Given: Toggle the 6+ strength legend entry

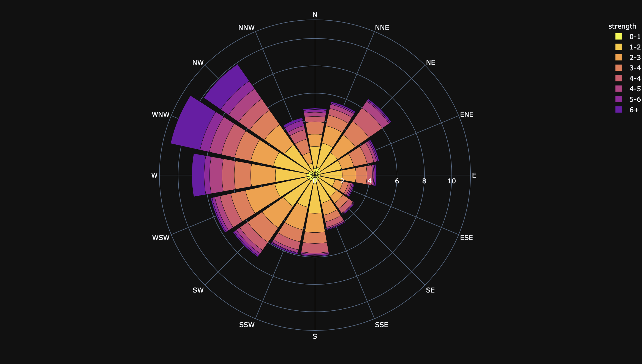Looking at the screenshot, I should pos(628,110).
